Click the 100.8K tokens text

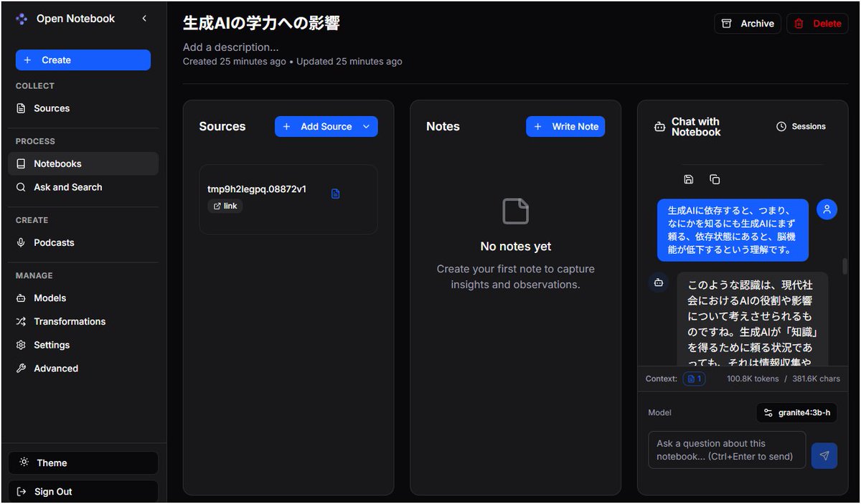click(x=753, y=379)
